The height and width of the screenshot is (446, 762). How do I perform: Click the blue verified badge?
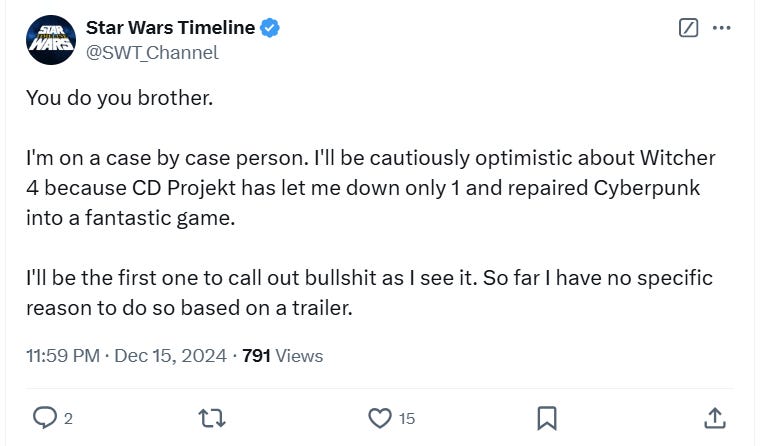pyautogui.click(x=269, y=28)
